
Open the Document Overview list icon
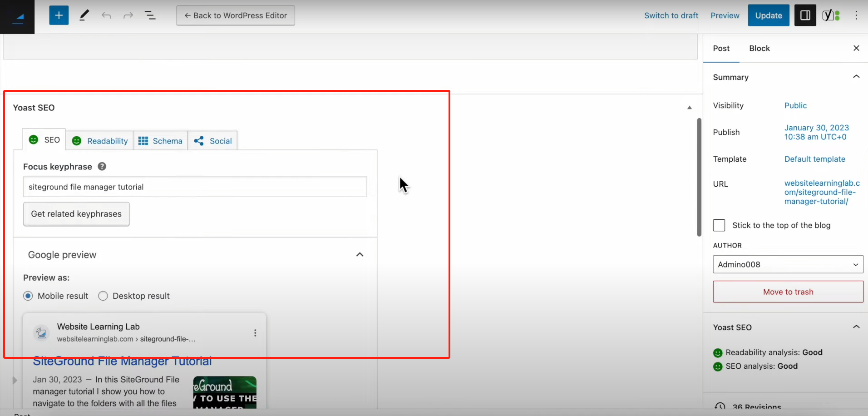(150, 15)
